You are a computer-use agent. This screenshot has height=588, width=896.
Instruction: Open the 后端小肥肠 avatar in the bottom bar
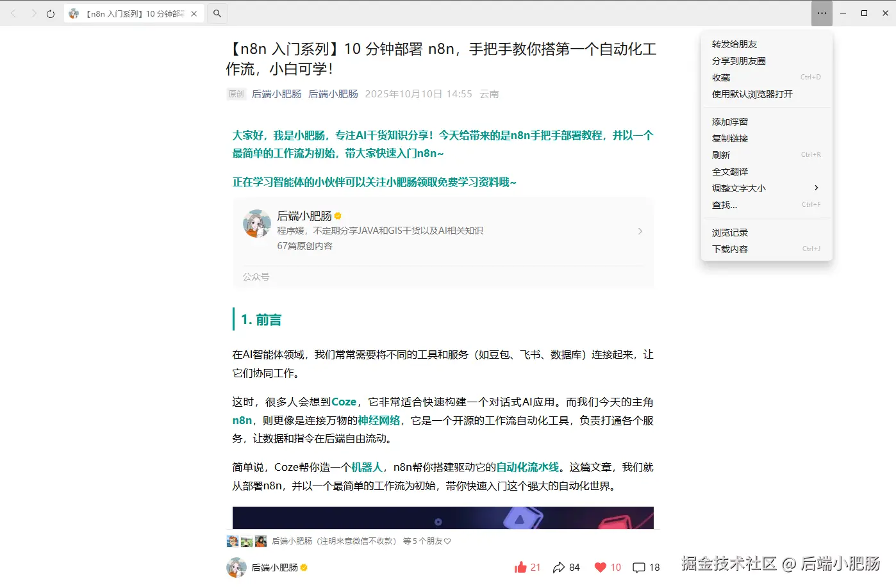[236, 568]
